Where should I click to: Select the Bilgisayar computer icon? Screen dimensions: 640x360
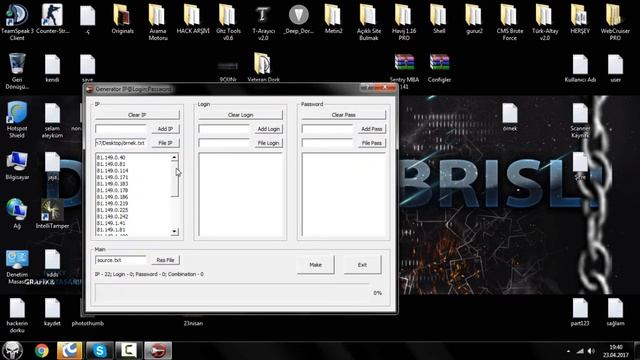coord(17,166)
